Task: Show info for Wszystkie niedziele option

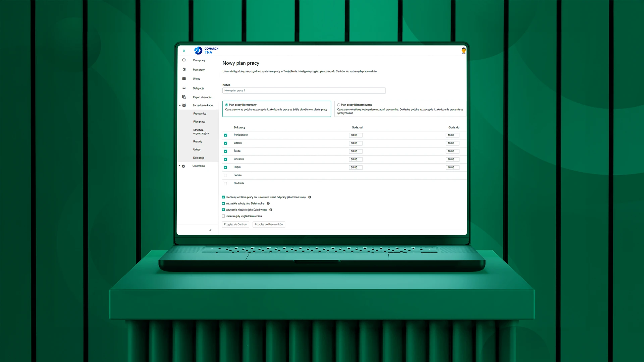Action: click(271, 210)
